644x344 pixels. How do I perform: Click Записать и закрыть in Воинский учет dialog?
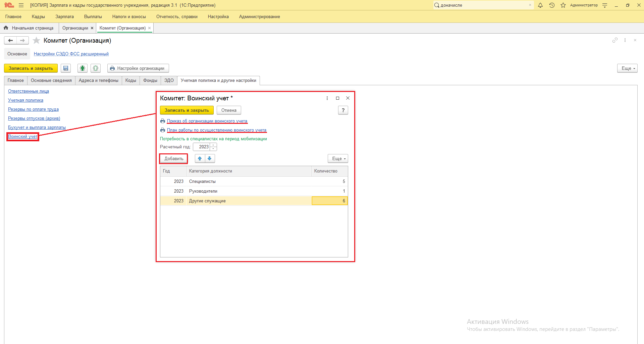tap(187, 110)
